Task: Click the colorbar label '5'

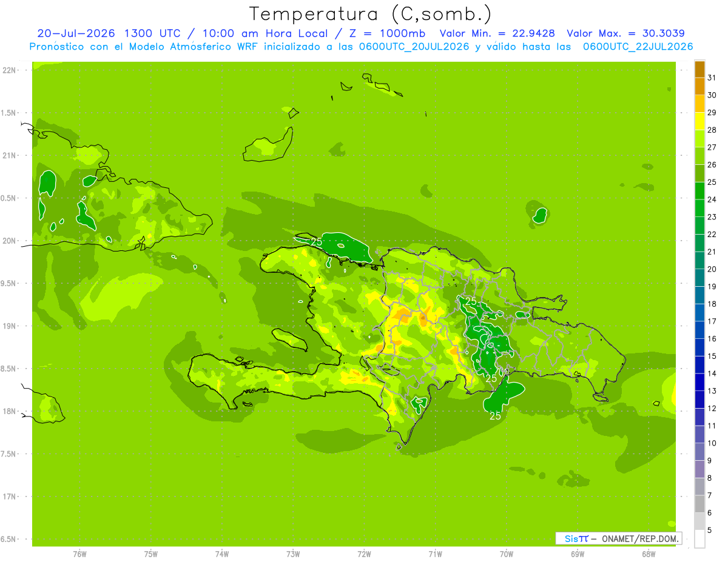Action: [x=710, y=530]
